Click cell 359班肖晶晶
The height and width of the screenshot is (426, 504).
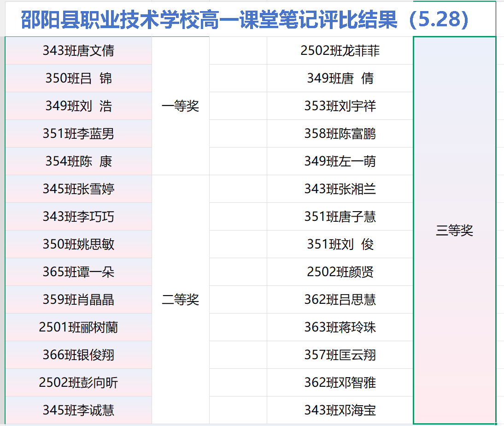click(x=78, y=300)
